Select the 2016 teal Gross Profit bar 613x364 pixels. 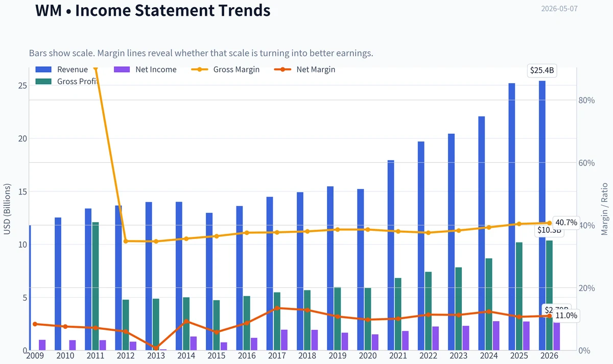pyautogui.click(x=247, y=323)
